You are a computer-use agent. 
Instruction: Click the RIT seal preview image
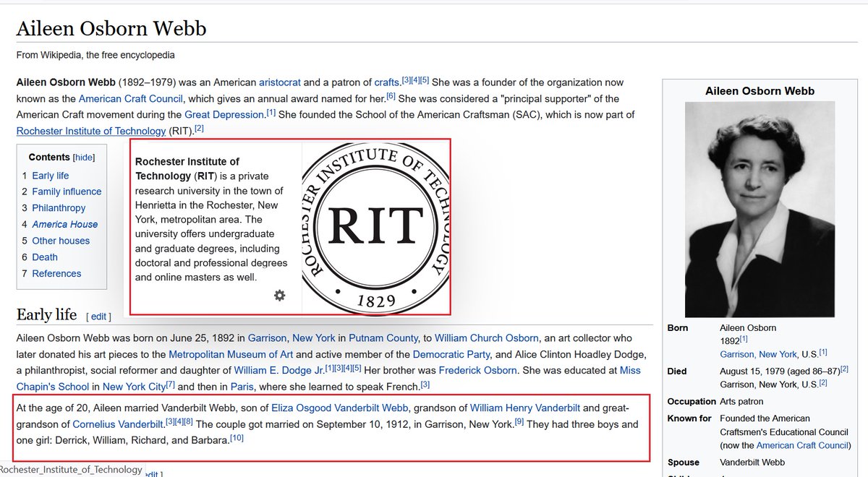[376, 227]
